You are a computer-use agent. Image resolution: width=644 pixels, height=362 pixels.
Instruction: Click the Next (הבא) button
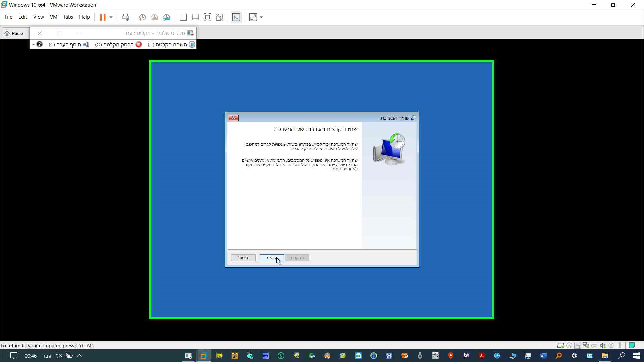pyautogui.click(x=271, y=258)
